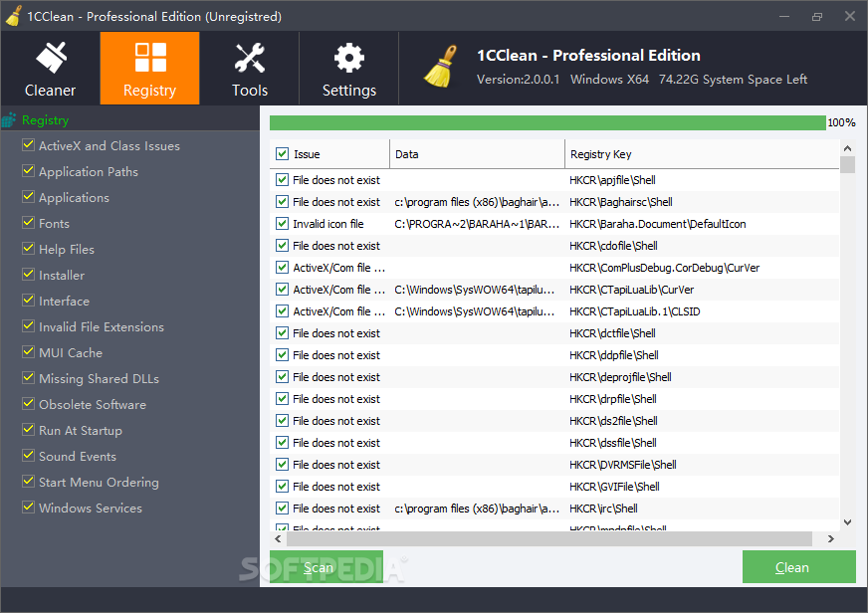Image resolution: width=868 pixels, height=613 pixels.
Task: Uncheck the Invalid icon file row
Action: [283, 224]
